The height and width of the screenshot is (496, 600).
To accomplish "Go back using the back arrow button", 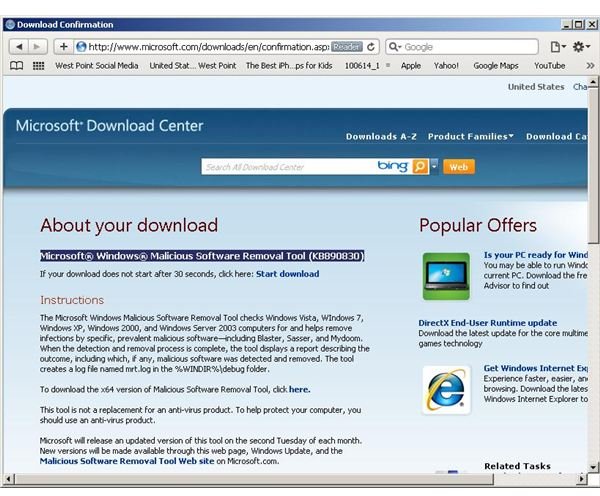I will tap(18, 47).
